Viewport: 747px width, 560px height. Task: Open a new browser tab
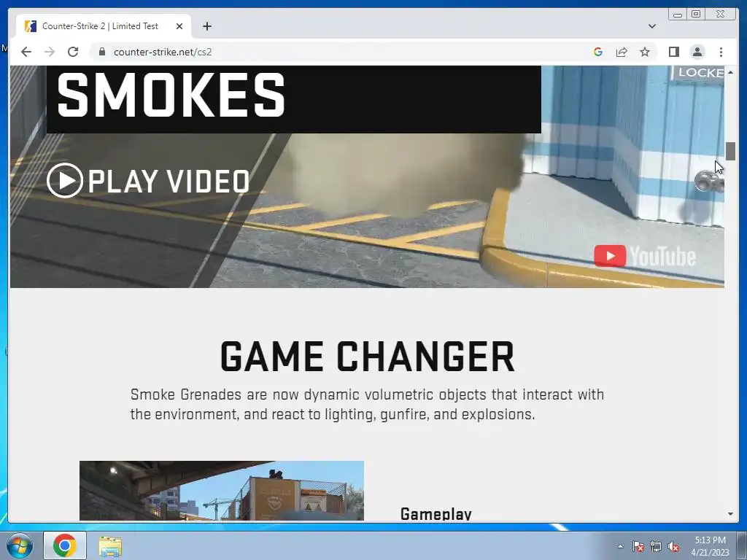206,26
